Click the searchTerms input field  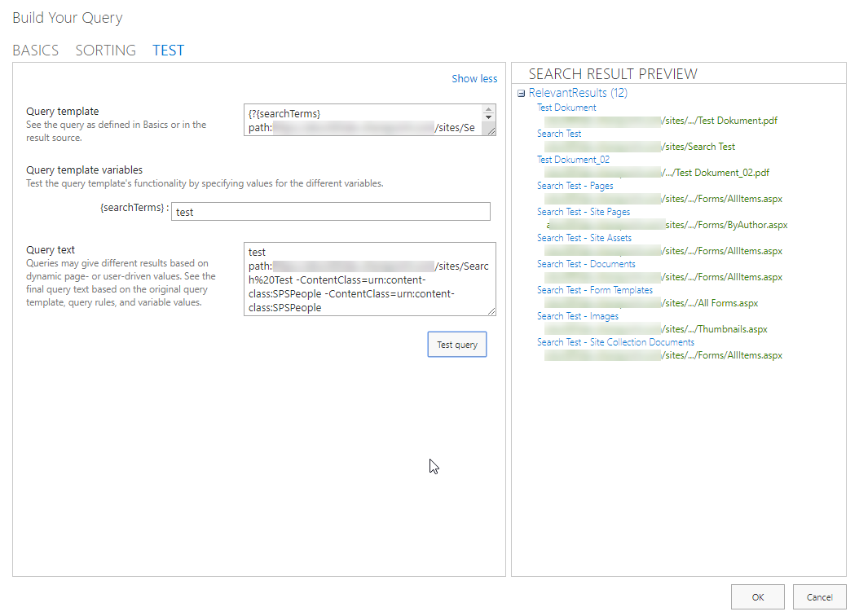click(331, 212)
